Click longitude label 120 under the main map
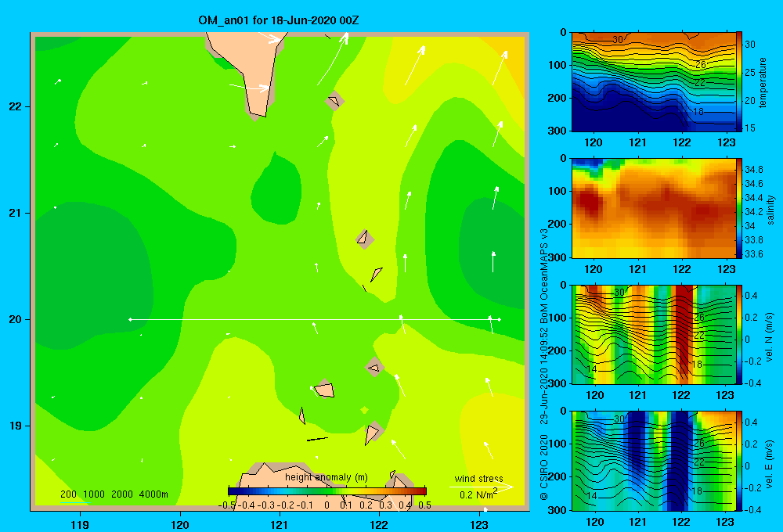Screen dimensions: 783x532 180,524
